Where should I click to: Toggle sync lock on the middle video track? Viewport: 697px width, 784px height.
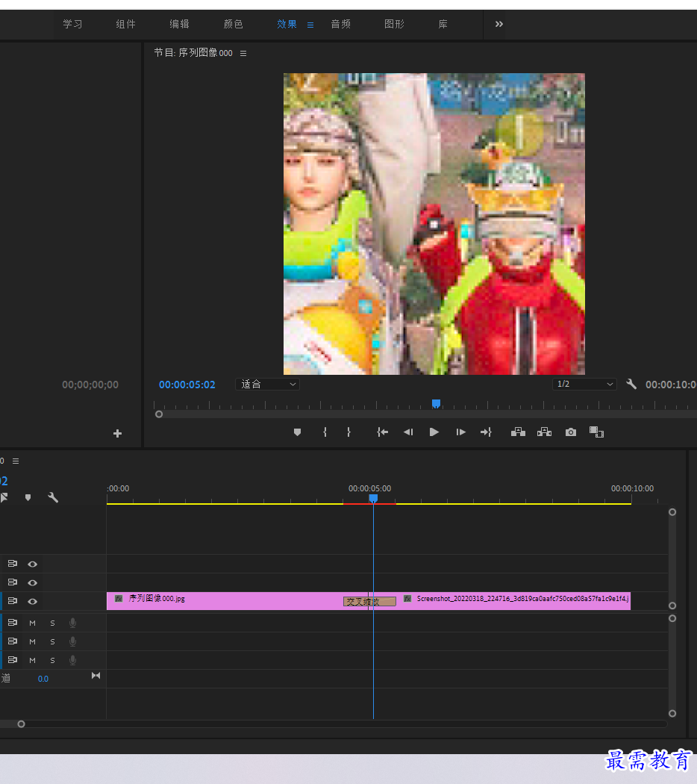tap(13, 582)
